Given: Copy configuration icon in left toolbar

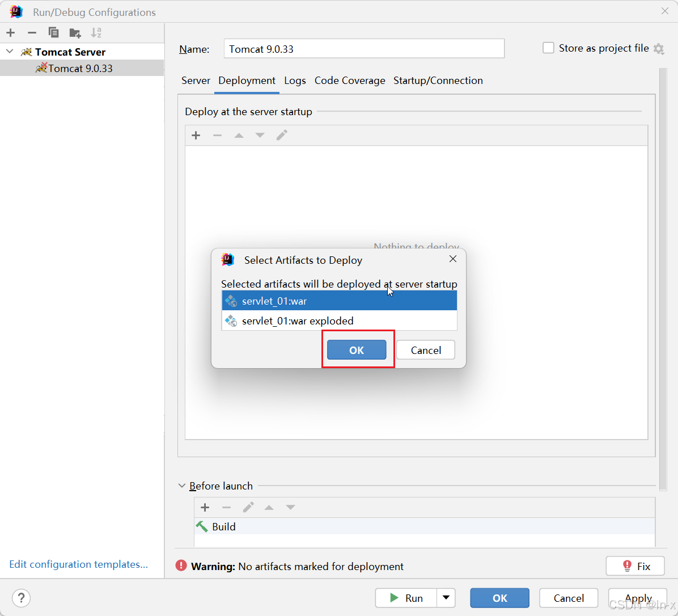Looking at the screenshot, I should [53, 32].
